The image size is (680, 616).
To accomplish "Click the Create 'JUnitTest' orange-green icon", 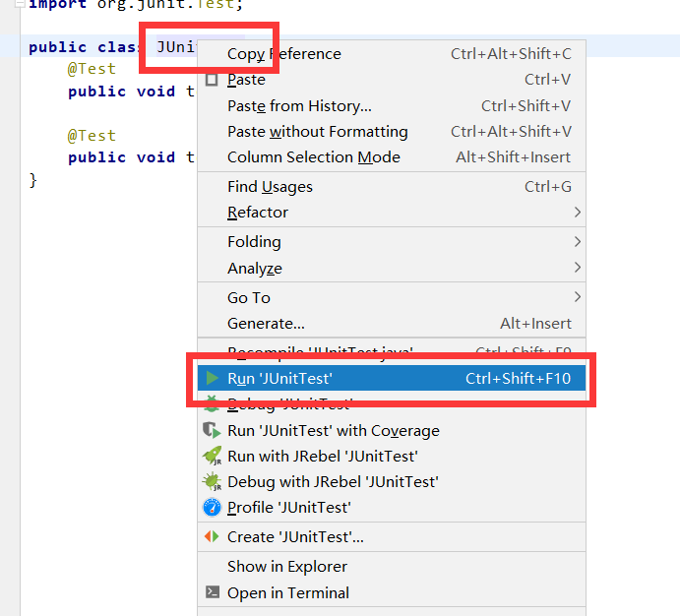I will pyautogui.click(x=212, y=536).
